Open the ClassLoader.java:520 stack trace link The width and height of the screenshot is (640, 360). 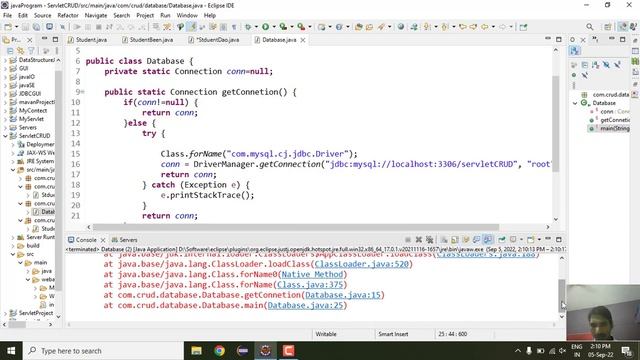(361, 264)
